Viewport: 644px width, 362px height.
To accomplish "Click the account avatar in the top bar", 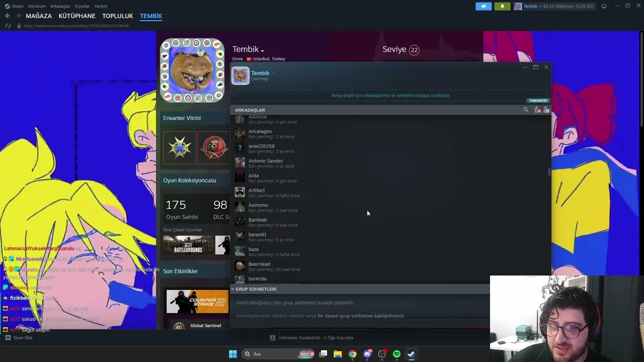I will point(518,6).
